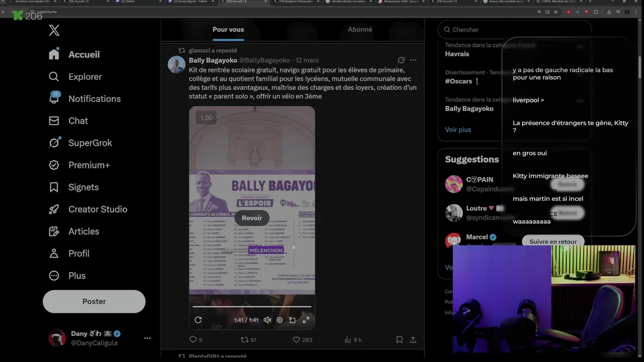The width and height of the screenshot is (644, 362).
Task: Open Loutre's profile avatar
Action: pos(454,213)
